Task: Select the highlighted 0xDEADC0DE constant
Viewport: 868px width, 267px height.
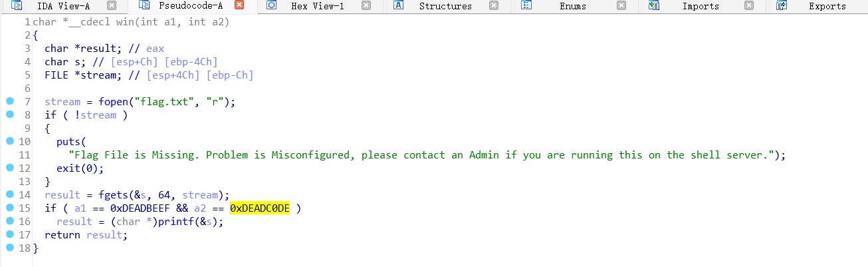Action: coord(260,208)
